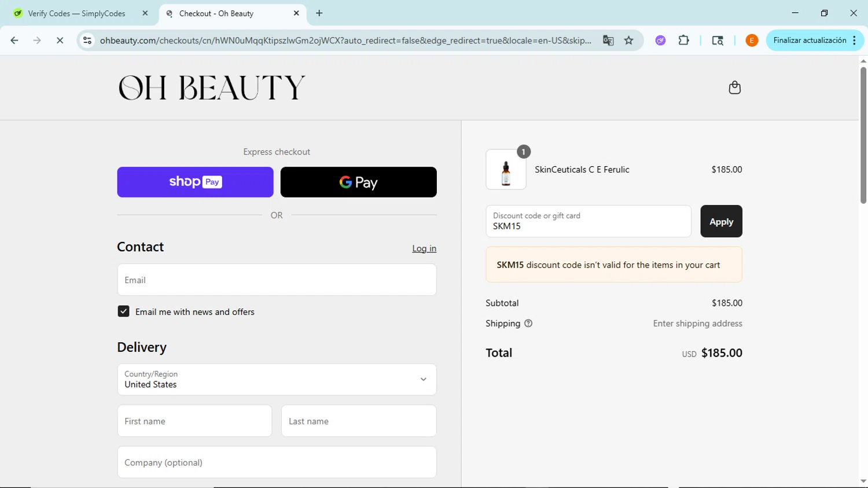Click the Log in link
This screenshot has height=488, width=868.
[x=424, y=248]
